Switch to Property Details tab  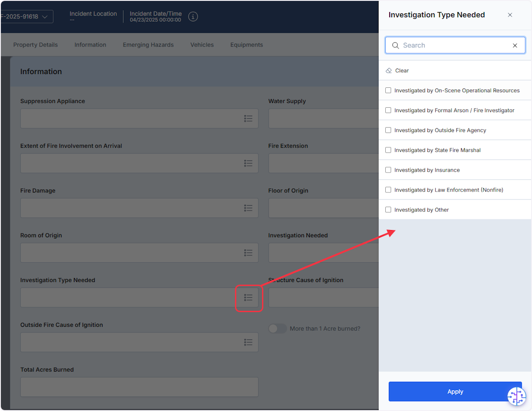point(35,45)
